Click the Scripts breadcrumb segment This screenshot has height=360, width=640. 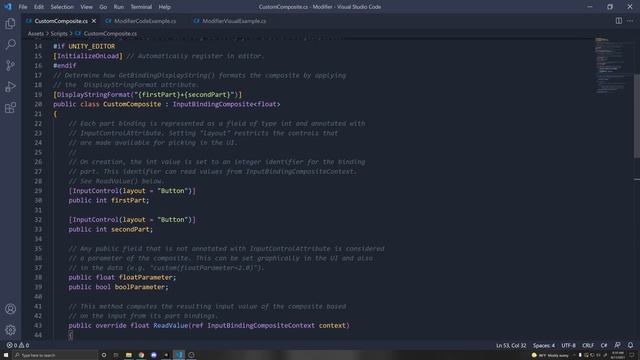click(59, 33)
